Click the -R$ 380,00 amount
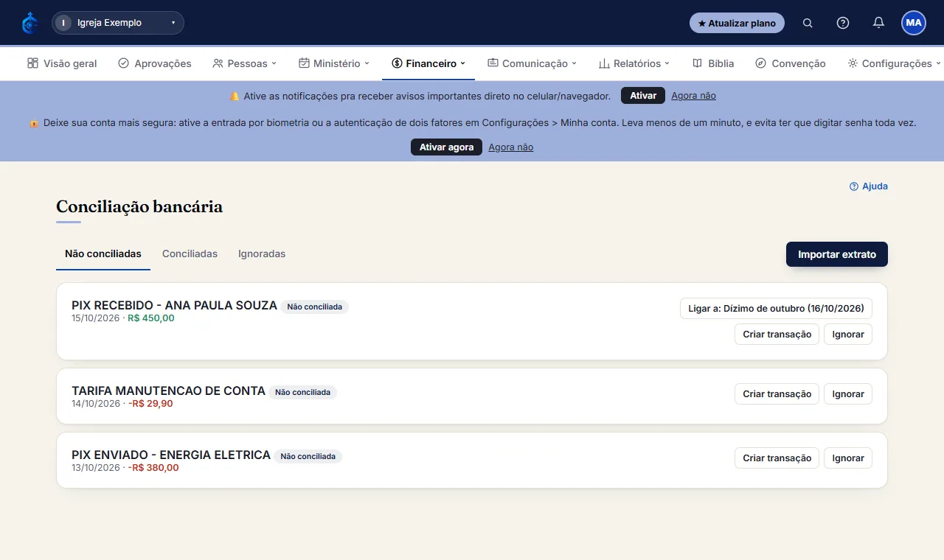This screenshot has height=560, width=944. click(153, 468)
